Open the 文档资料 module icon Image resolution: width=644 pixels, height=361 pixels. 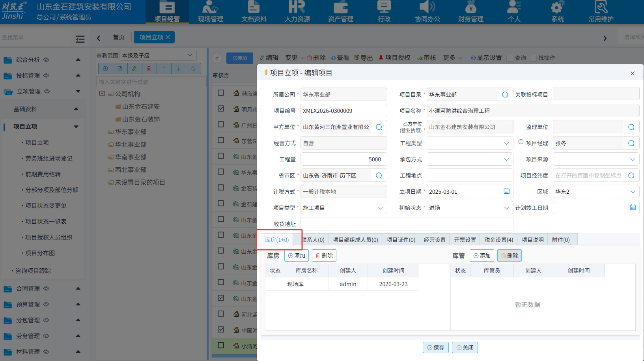click(254, 11)
